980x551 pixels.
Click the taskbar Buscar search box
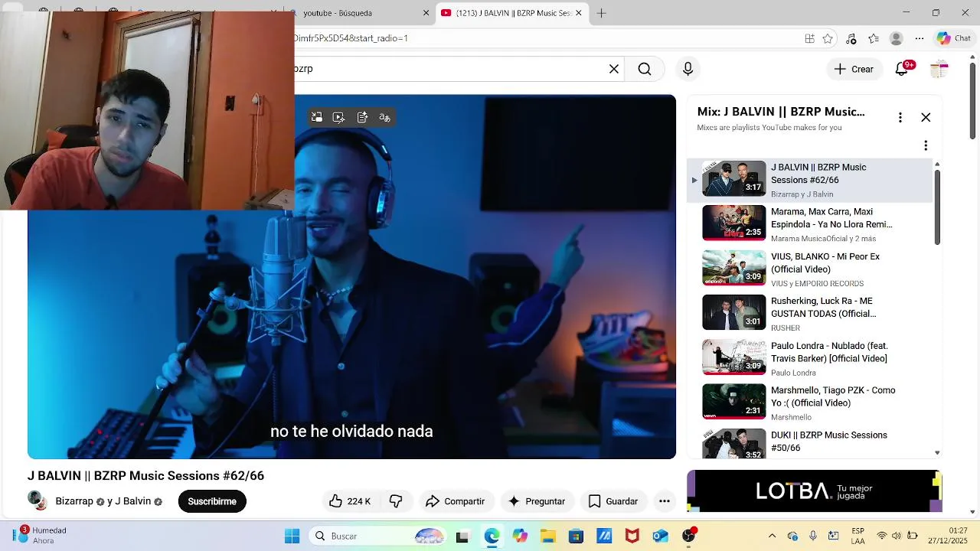[379, 536]
